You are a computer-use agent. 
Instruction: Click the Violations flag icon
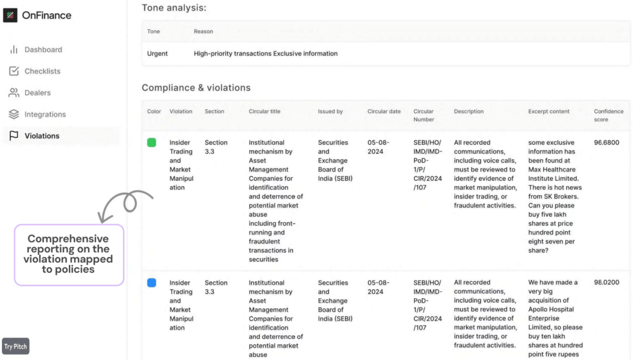[x=14, y=136]
